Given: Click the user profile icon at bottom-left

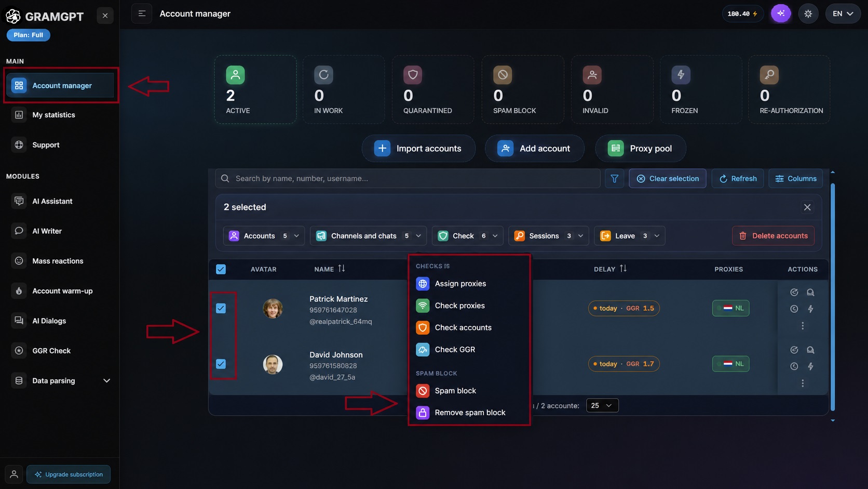Looking at the screenshot, I should point(14,474).
